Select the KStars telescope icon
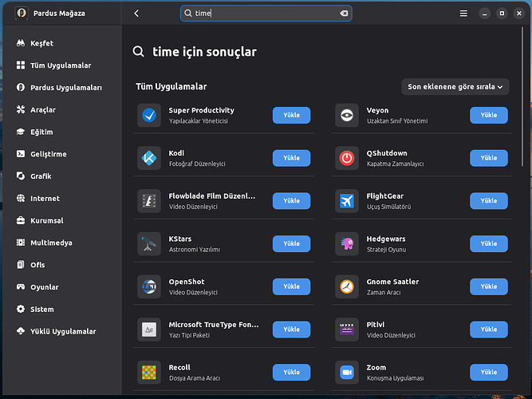Image resolution: width=532 pixels, height=399 pixels. click(148, 243)
